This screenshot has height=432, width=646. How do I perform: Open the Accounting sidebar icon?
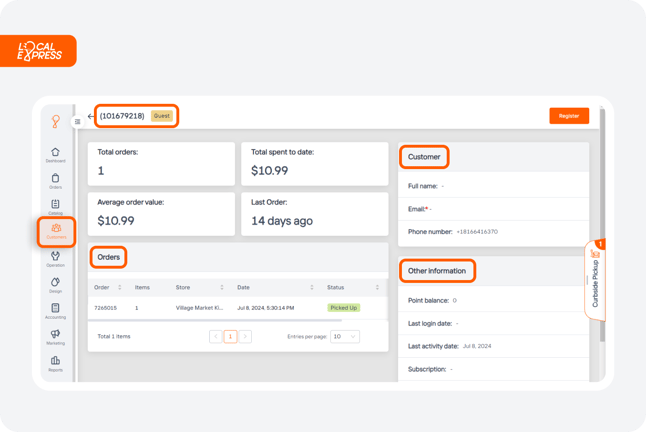(55, 311)
